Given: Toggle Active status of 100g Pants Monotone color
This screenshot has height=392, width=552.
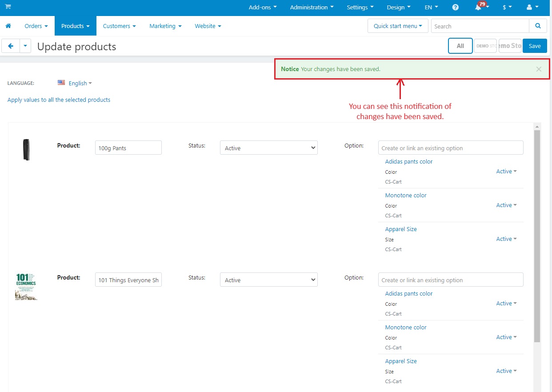Looking at the screenshot, I should click(506, 205).
